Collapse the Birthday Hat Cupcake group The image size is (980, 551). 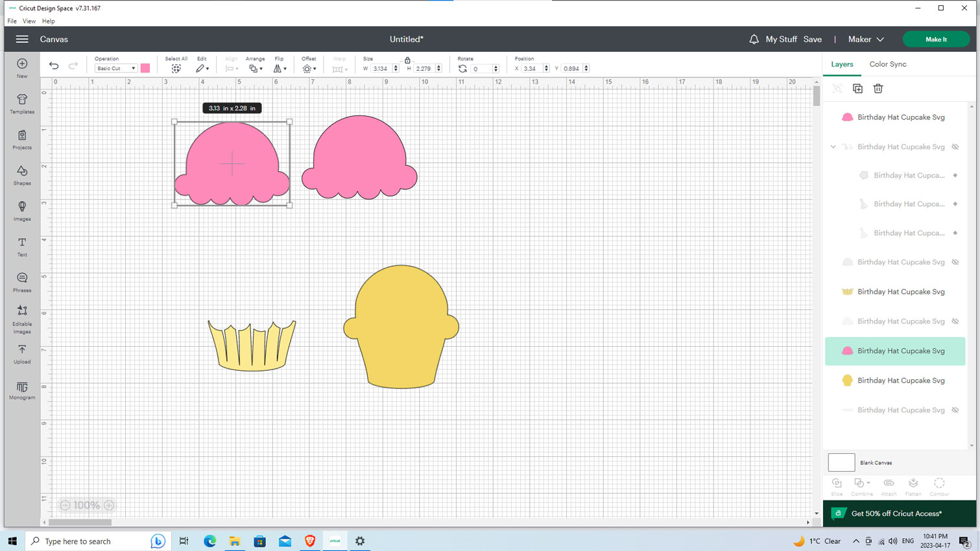pyautogui.click(x=833, y=147)
